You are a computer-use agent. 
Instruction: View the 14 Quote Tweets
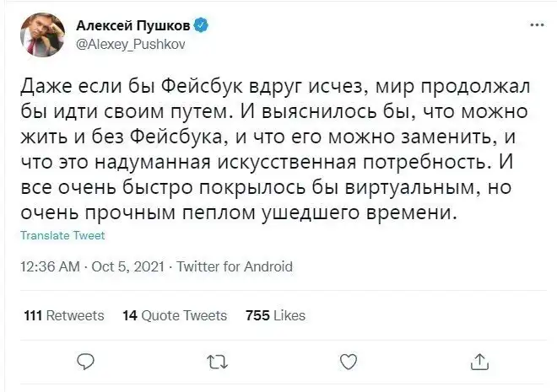click(175, 315)
